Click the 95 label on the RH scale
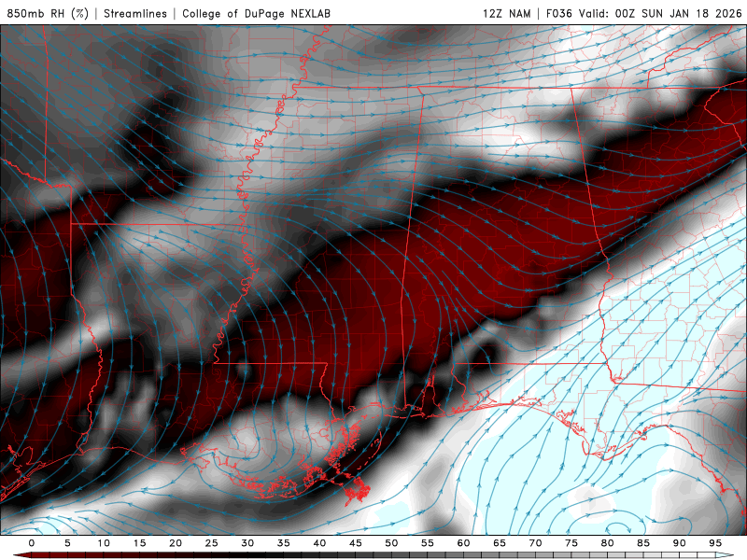The image size is (747, 560). [x=715, y=543]
